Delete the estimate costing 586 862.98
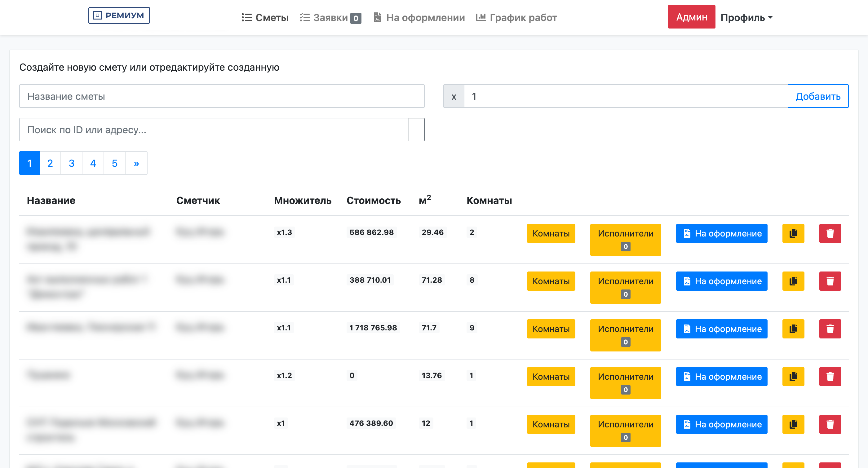 coord(830,233)
